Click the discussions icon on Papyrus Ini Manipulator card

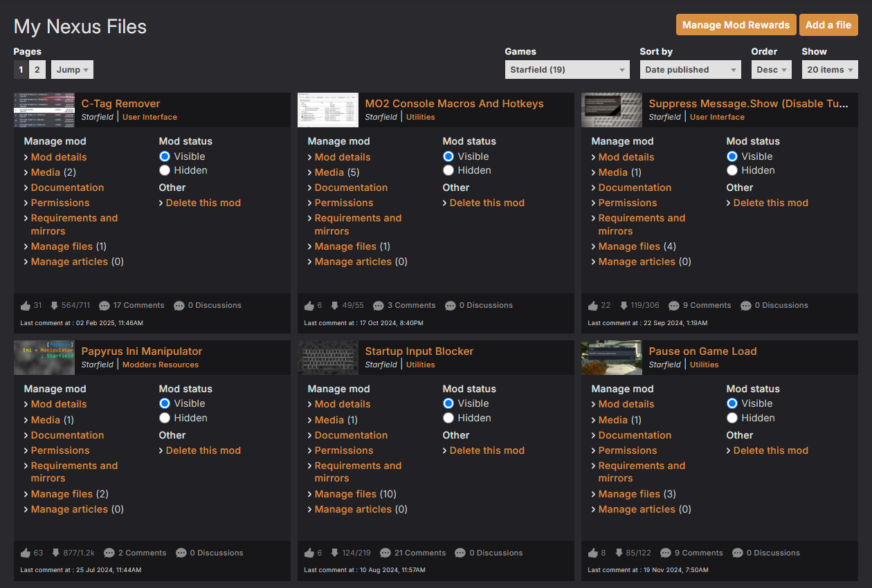[x=181, y=553]
